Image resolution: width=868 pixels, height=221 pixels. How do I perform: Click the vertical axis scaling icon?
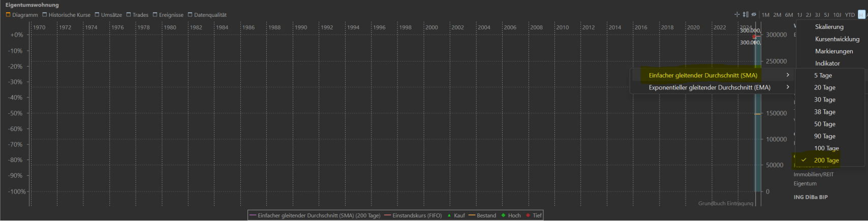746,15
